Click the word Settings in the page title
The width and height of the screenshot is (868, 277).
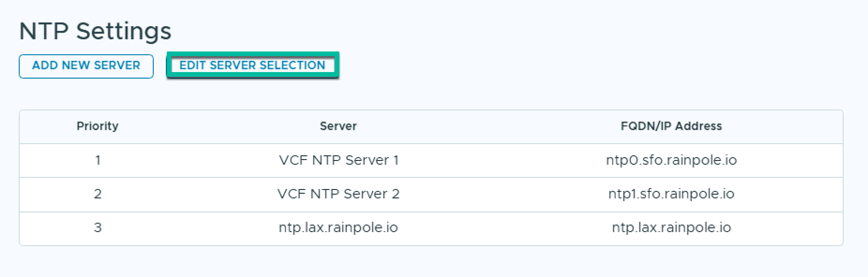pos(124,31)
